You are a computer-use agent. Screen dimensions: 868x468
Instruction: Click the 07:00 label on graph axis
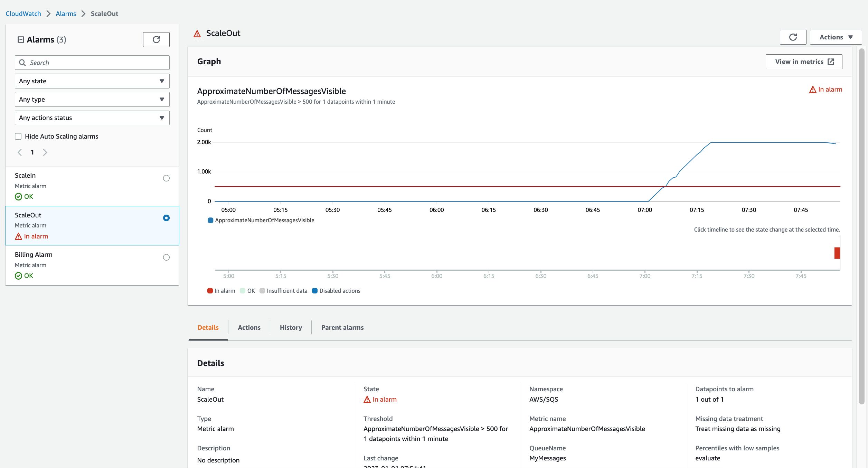click(645, 210)
